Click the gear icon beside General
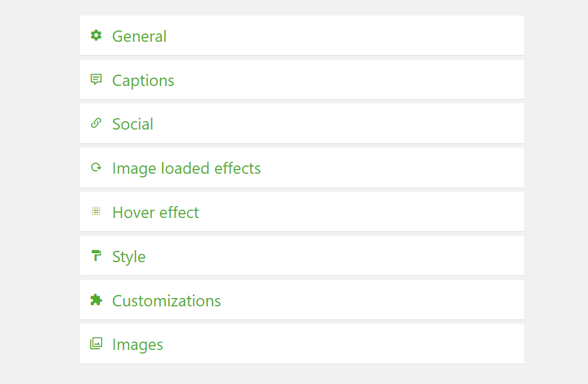 96,35
